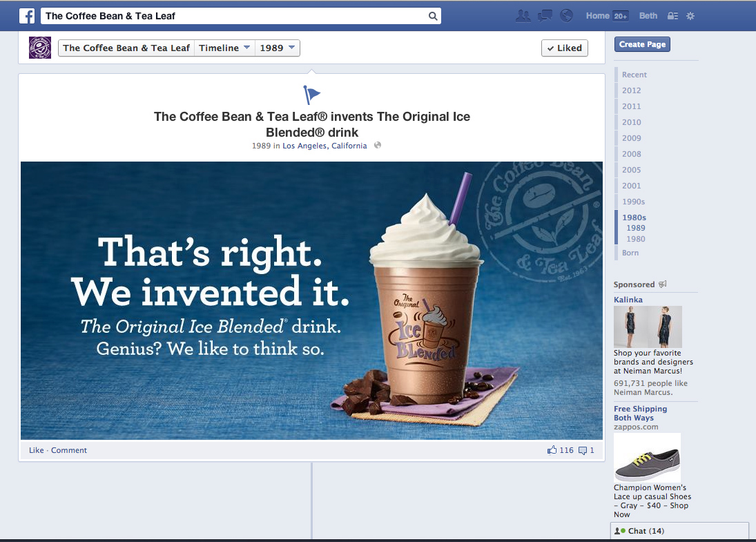This screenshot has height=542, width=756.
Task: Open the friend requests icon
Action: (523, 16)
